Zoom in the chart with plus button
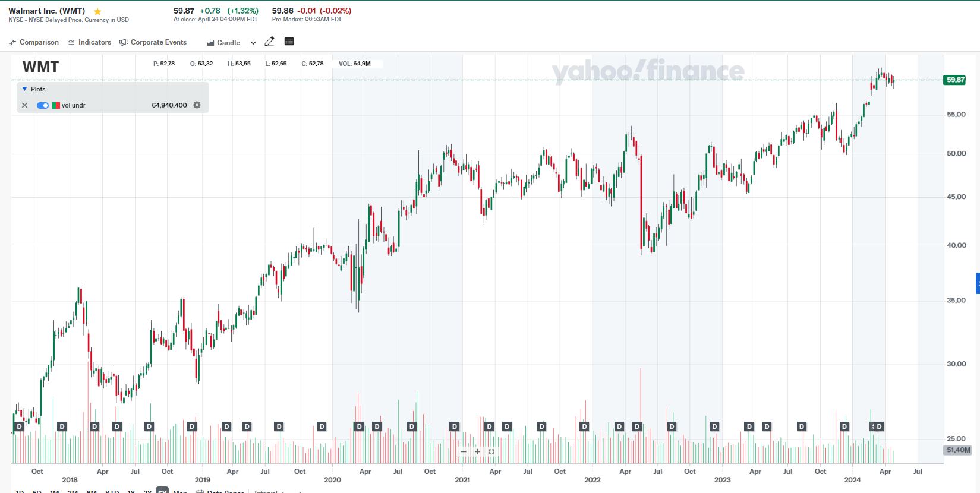Screen dimensions: 980x493 (x=477, y=451)
